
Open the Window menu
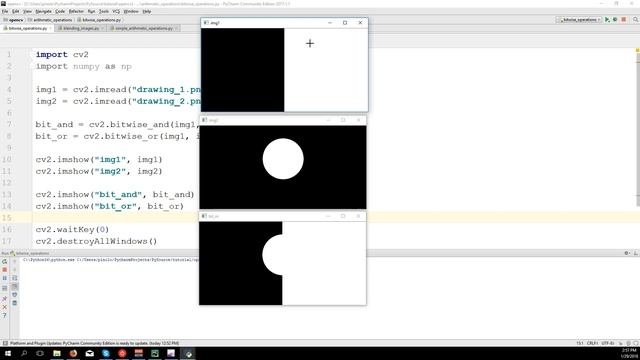pos(131,11)
